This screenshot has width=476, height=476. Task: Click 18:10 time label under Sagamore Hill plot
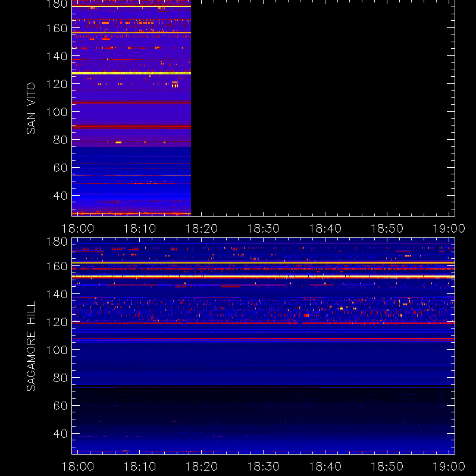coord(140,466)
